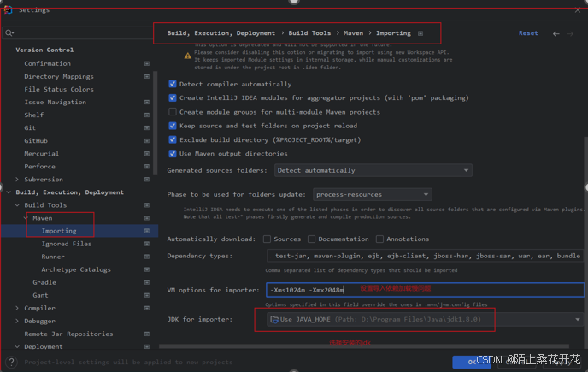Open File Status Colors settings
This screenshot has height=372, width=588.
pos(59,89)
